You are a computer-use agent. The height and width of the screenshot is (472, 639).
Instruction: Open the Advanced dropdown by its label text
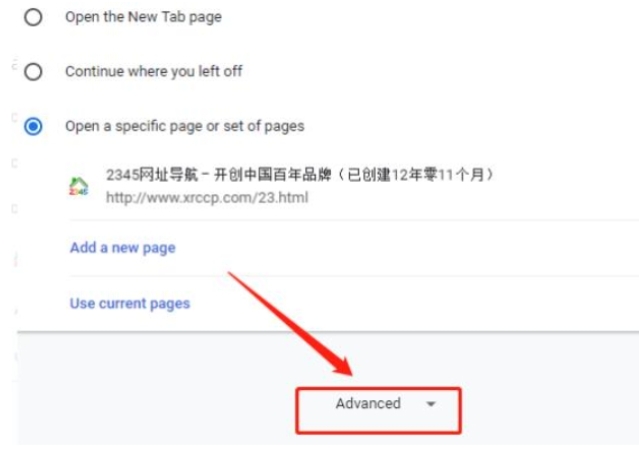point(368,404)
